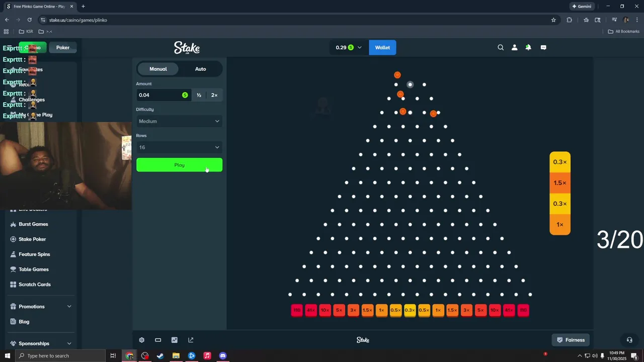Open the Difficulty dropdown set to Medium
The image size is (644, 362).
(x=179, y=121)
